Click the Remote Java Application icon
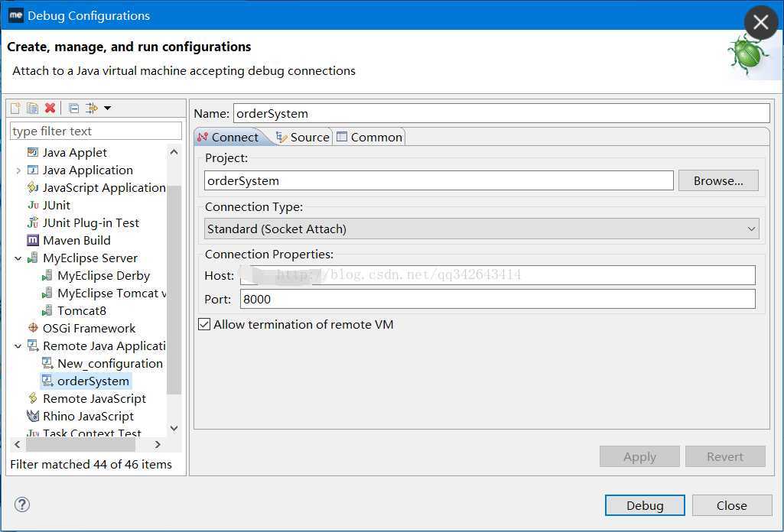Image resolution: width=784 pixels, height=532 pixels. tap(33, 345)
